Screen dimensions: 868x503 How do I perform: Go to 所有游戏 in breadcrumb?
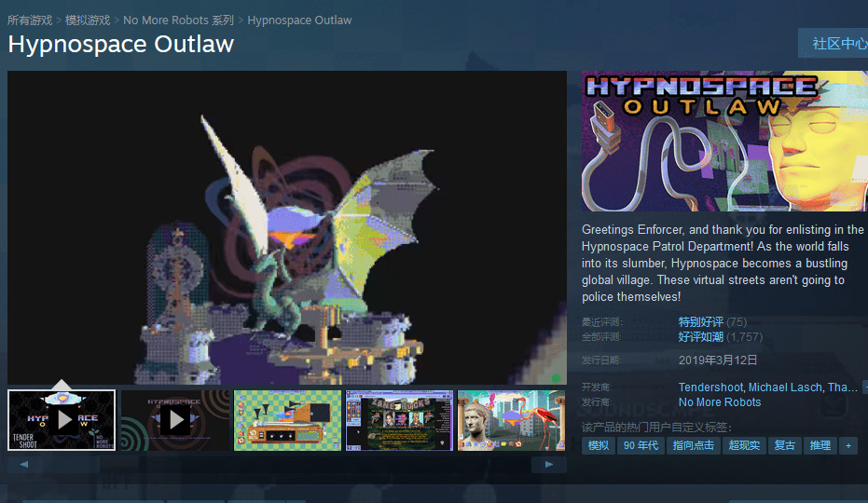(x=30, y=20)
